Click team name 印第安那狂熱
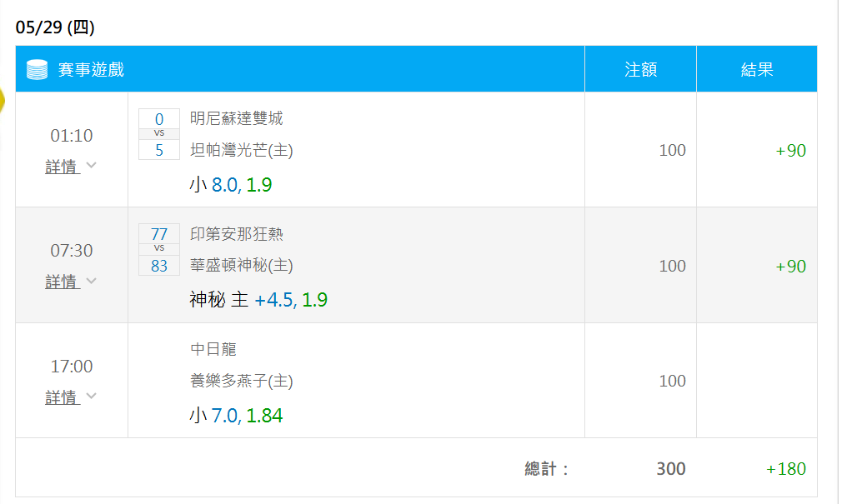This screenshot has width=847, height=504. [237, 233]
